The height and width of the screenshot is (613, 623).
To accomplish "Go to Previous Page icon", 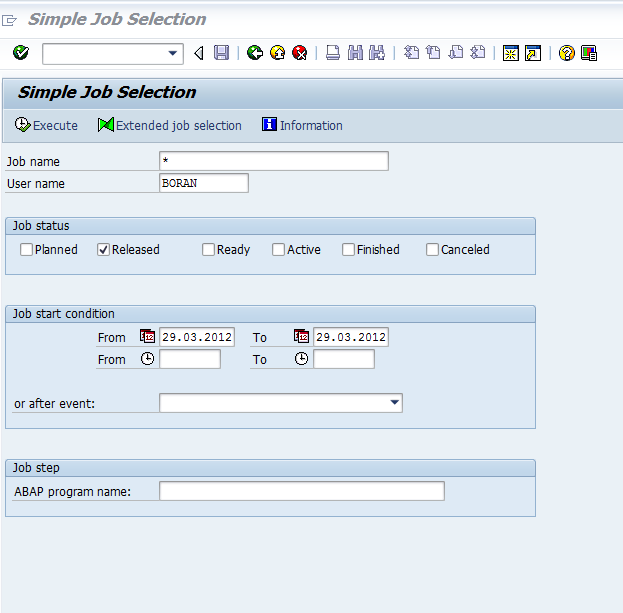I will pos(433,53).
